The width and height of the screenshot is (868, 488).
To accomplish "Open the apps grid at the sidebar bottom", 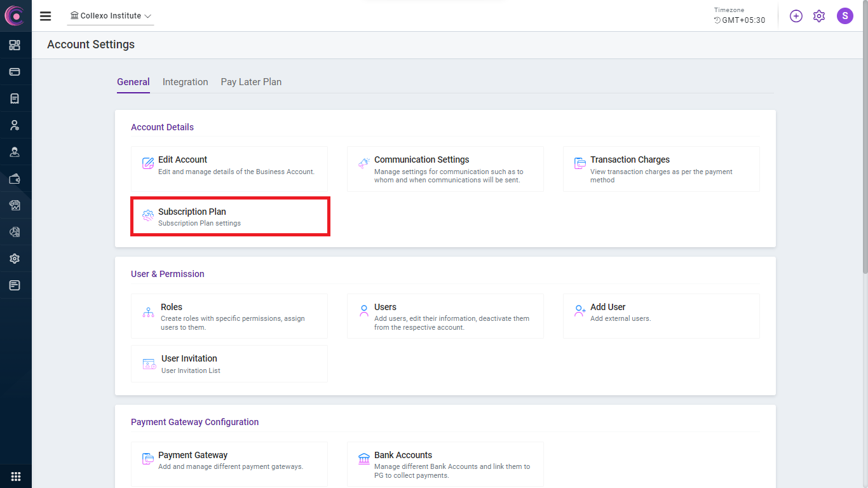I will click(x=16, y=477).
